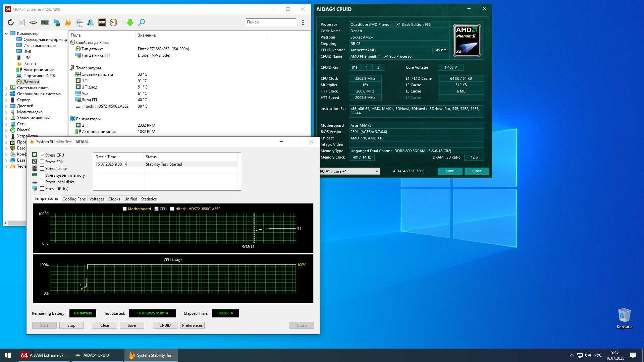644x362 pixels.
Task: Switch to the Voltages tab
Action: pos(97,199)
